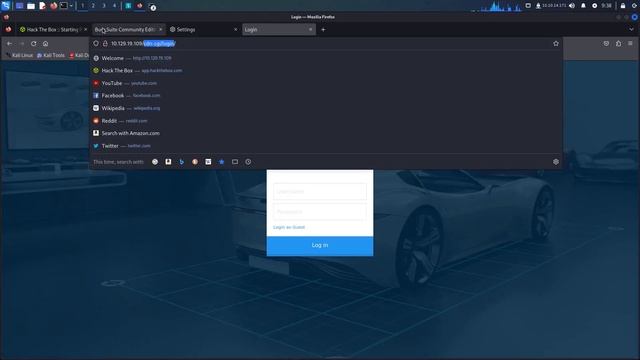Viewport: 640px width, 360px height.
Task: Close the Settings tab
Action: (x=236, y=29)
